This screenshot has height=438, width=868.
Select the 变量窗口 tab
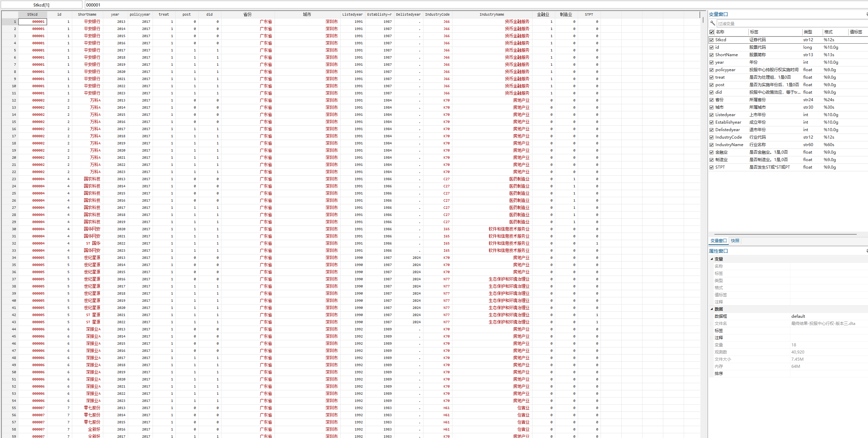click(718, 241)
